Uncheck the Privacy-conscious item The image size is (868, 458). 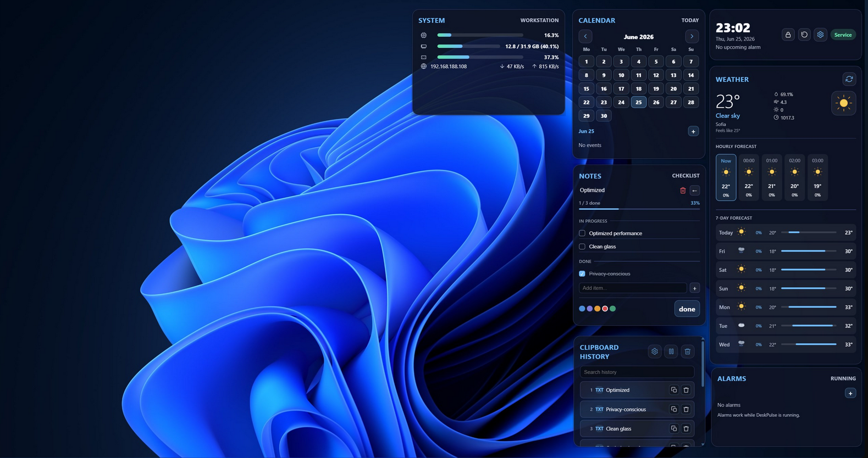tap(582, 273)
